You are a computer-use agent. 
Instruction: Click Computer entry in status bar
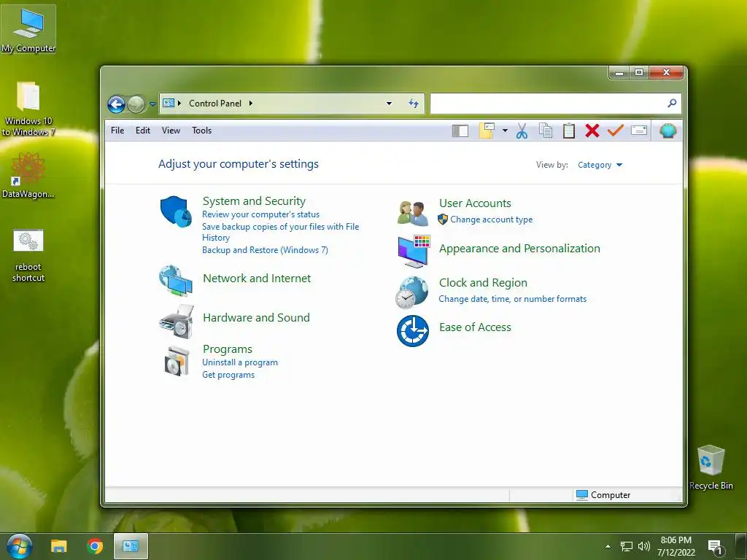603,495
